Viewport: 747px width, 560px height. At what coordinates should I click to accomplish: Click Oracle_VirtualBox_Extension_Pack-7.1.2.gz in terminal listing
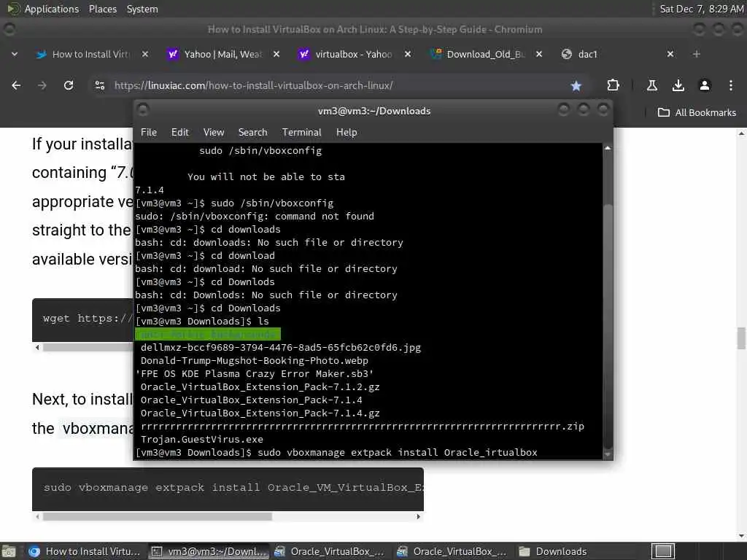(x=260, y=387)
